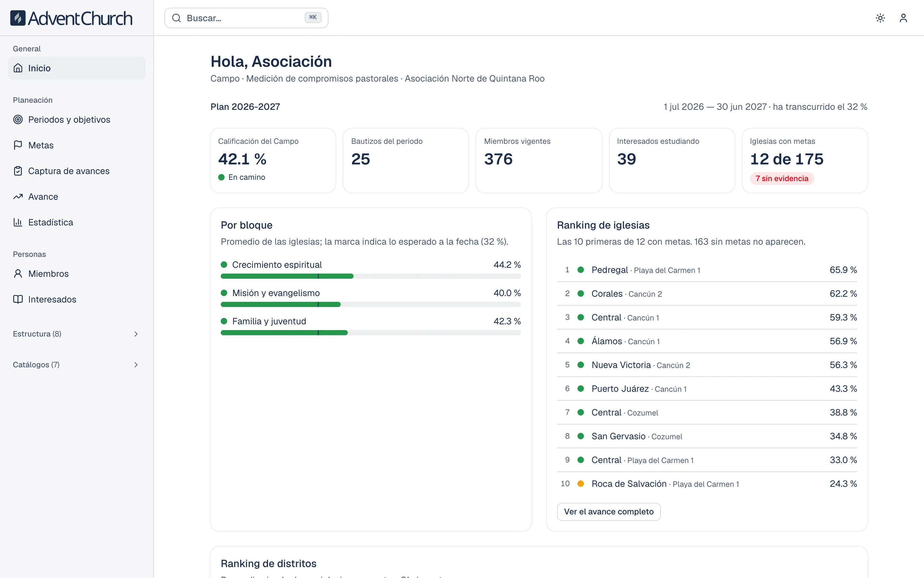924x578 pixels.
Task: Open the Metas page
Action: [76, 145]
